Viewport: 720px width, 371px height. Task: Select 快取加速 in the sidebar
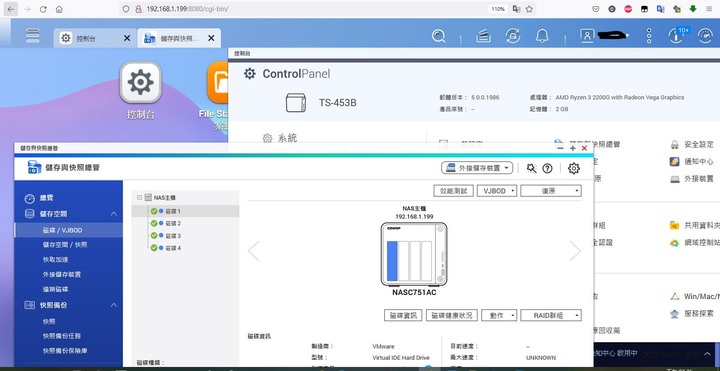coord(69,259)
